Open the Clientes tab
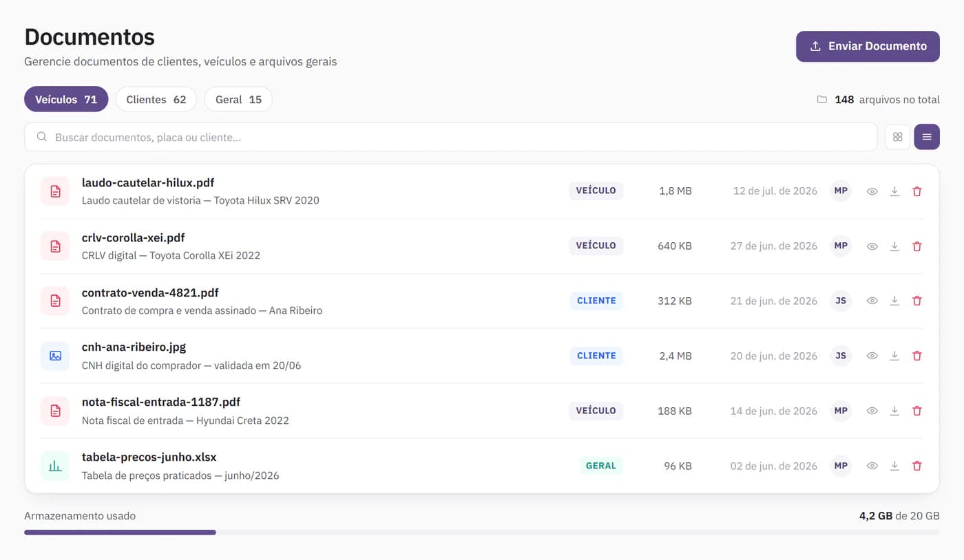 pyautogui.click(x=156, y=99)
